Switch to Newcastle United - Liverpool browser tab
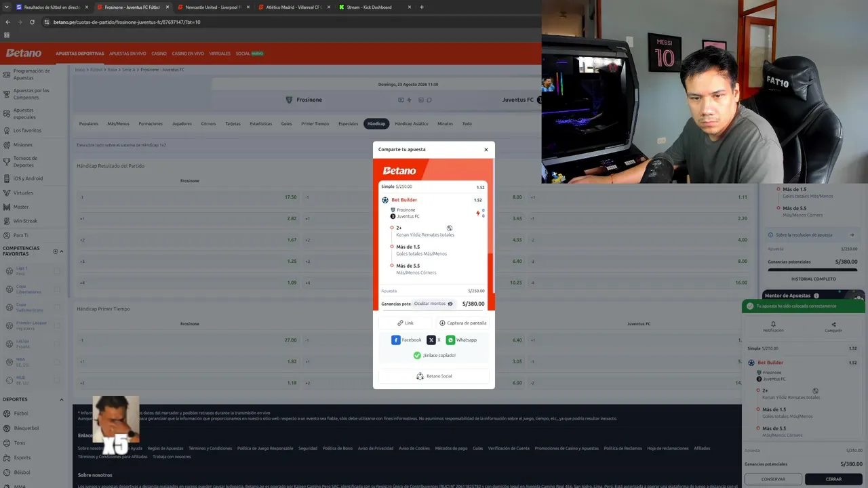The height and width of the screenshot is (488, 868). tap(213, 7)
